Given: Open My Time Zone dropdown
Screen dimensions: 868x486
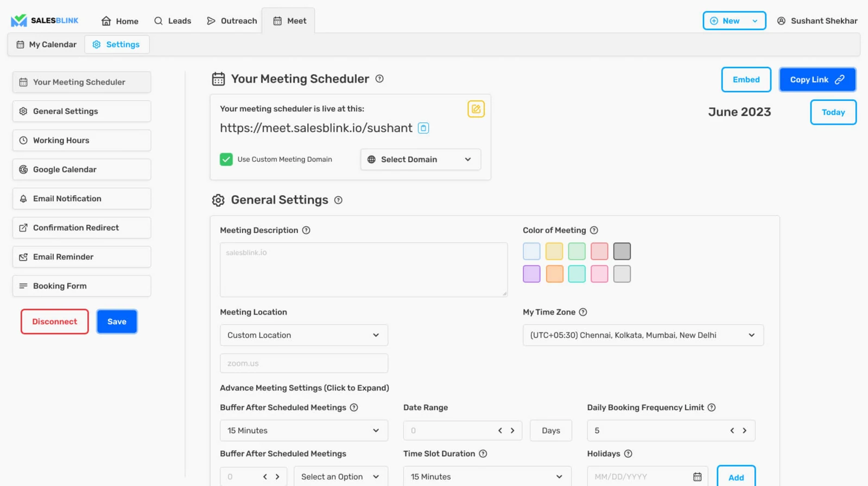Looking at the screenshot, I should pyautogui.click(x=643, y=335).
